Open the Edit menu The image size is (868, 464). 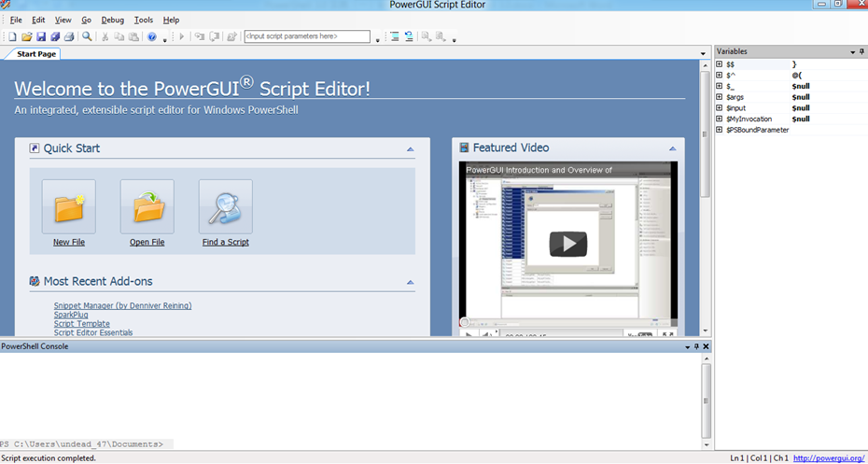click(38, 20)
